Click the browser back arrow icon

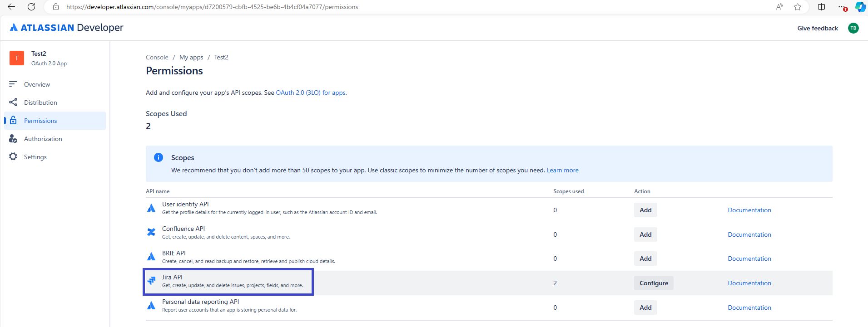click(11, 7)
